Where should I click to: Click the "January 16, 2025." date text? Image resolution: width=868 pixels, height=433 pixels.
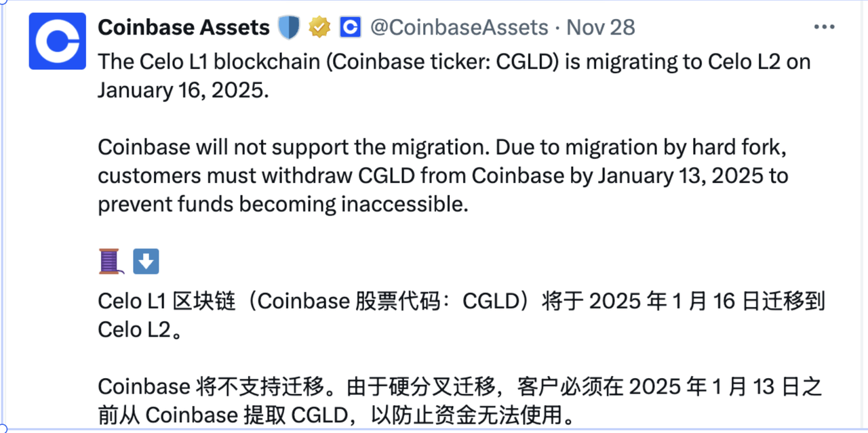click(183, 90)
